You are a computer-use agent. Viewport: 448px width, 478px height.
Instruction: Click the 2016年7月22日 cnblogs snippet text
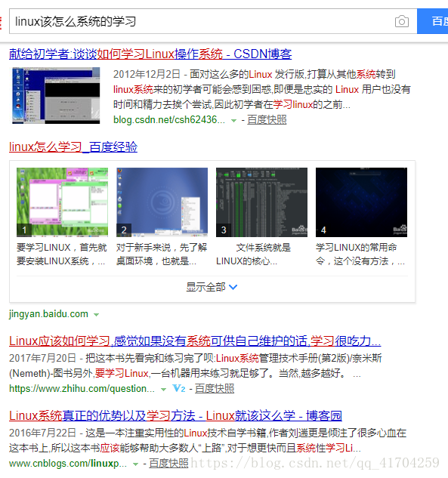(208, 440)
